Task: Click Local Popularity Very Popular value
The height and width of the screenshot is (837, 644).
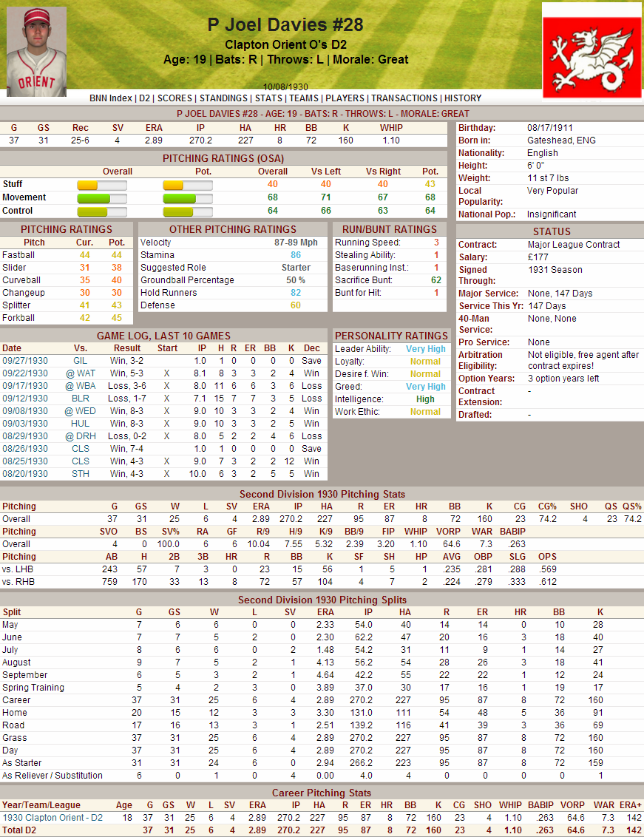Action: tap(553, 191)
